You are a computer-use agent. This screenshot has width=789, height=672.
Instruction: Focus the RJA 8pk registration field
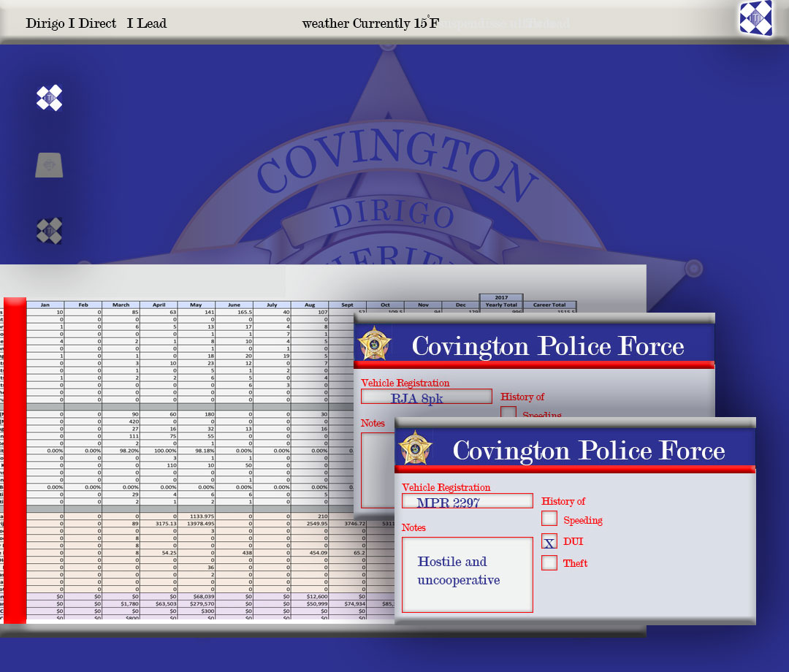[x=426, y=397]
